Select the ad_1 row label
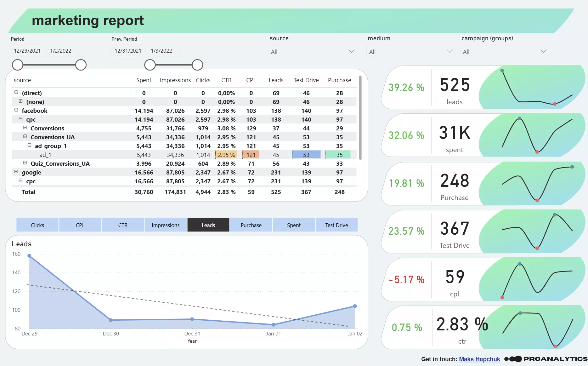This screenshot has height=366, width=588. coord(45,155)
